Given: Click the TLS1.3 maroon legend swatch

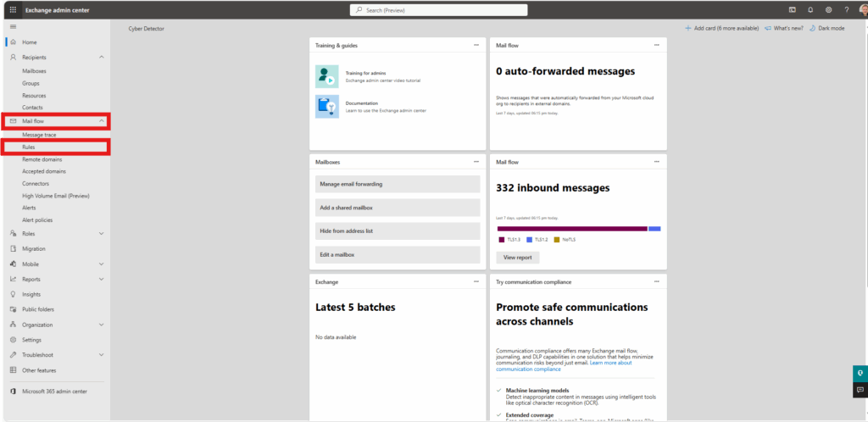Looking at the screenshot, I should click(502, 240).
